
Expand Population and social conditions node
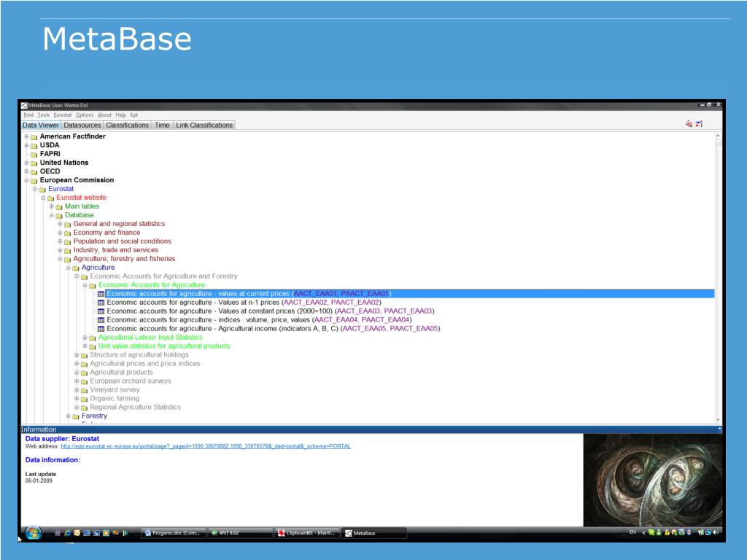pos(60,241)
